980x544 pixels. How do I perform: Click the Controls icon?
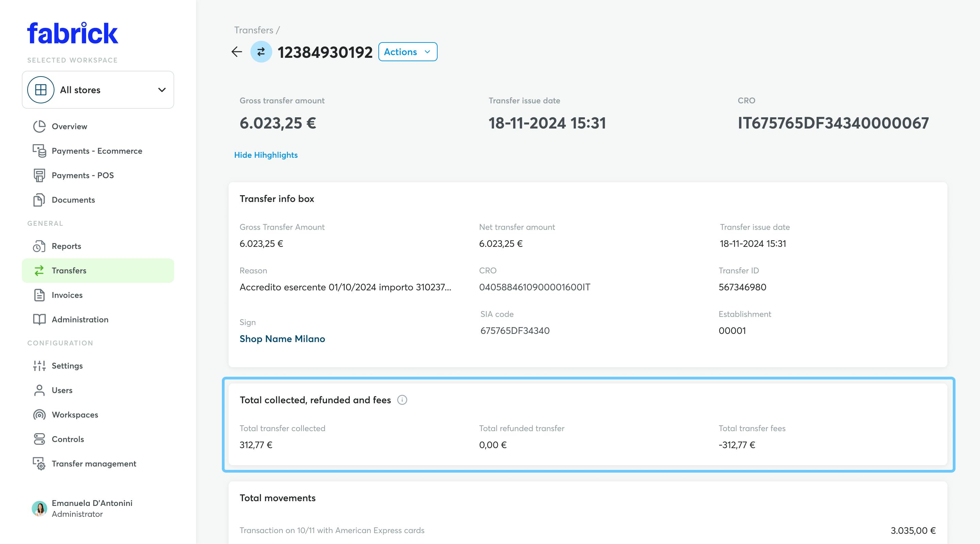[39, 439]
